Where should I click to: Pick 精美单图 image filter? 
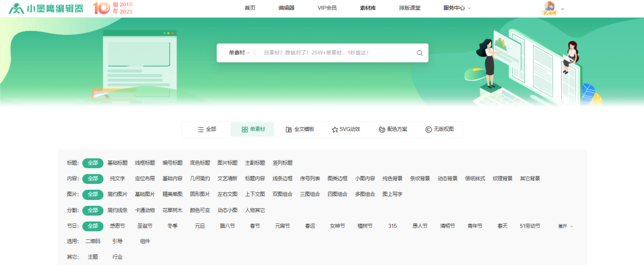point(172,195)
